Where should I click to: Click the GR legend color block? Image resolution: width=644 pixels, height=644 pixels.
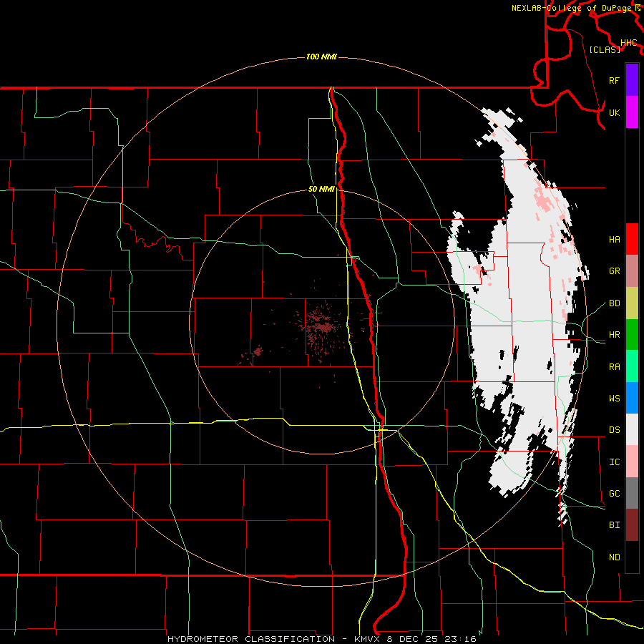click(632, 270)
